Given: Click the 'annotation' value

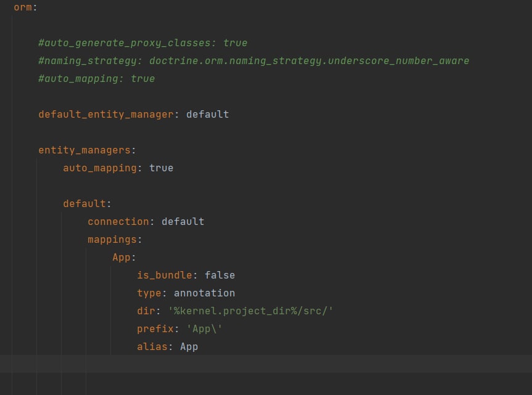Looking at the screenshot, I should pos(205,293).
